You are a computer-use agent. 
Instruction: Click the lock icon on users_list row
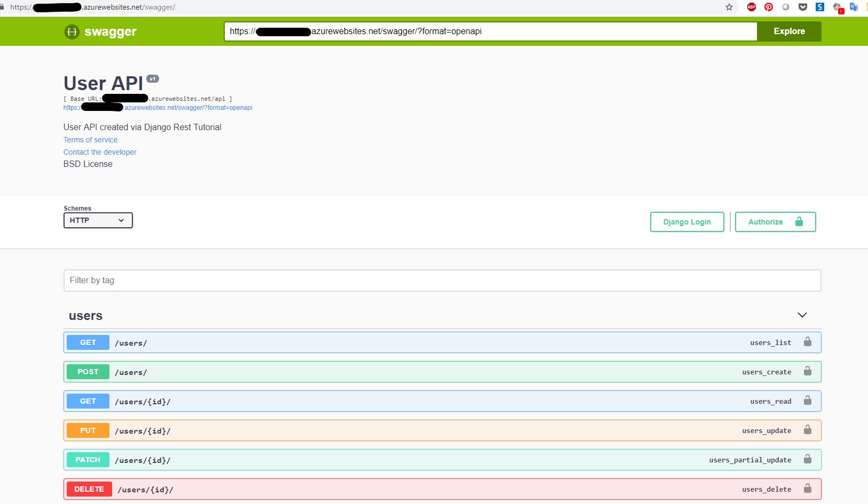click(808, 342)
